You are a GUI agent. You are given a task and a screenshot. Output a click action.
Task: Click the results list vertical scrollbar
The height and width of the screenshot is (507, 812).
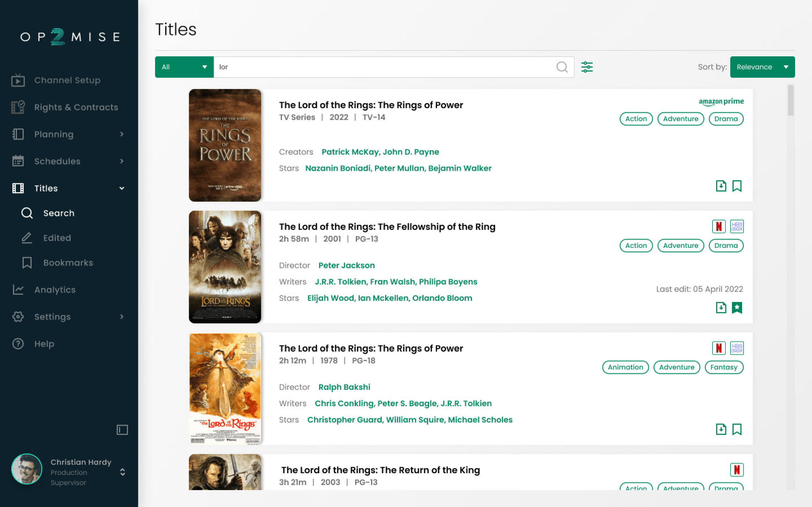(791, 101)
